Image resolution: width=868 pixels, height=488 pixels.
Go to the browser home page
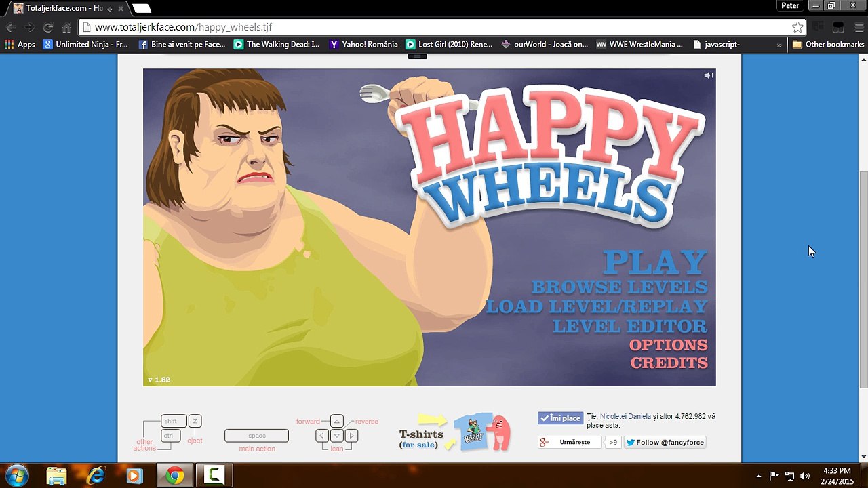pos(66,27)
